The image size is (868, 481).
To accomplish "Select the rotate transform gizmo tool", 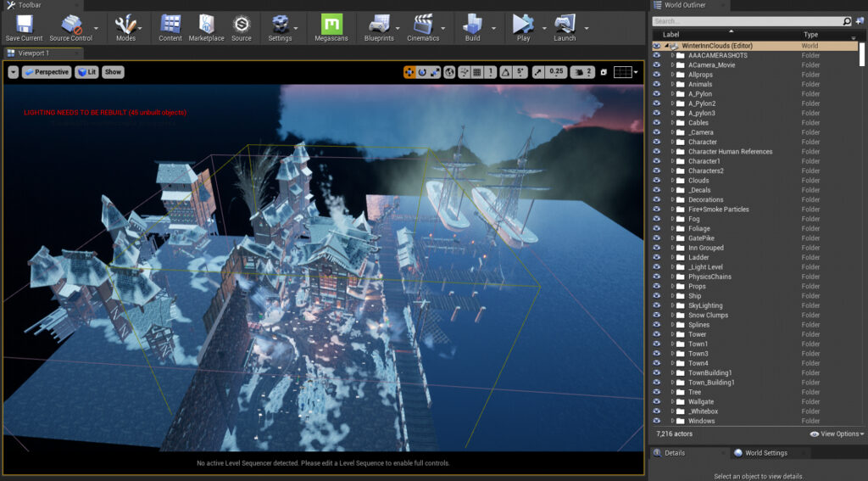I will point(422,72).
